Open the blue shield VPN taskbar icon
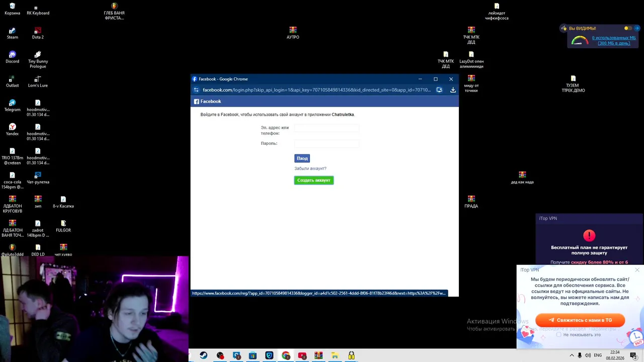Viewport: 644px width, 362px height. click(269, 355)
